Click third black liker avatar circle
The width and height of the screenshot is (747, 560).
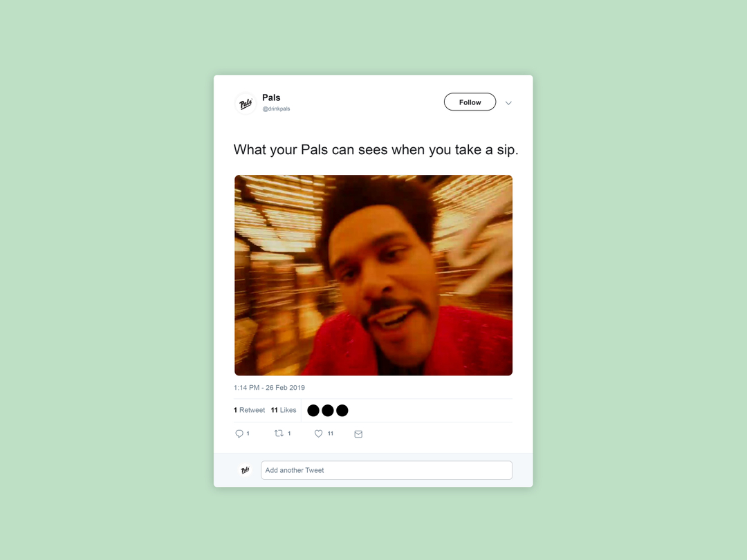pos(342,411)
